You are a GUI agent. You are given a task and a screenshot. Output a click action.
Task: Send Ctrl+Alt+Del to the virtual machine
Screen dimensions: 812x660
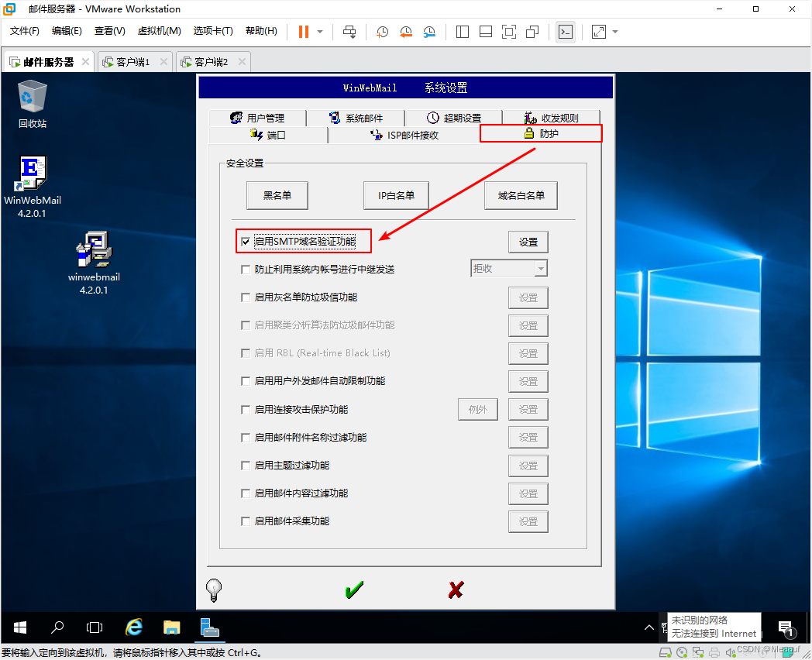click(x=349, y=32)
